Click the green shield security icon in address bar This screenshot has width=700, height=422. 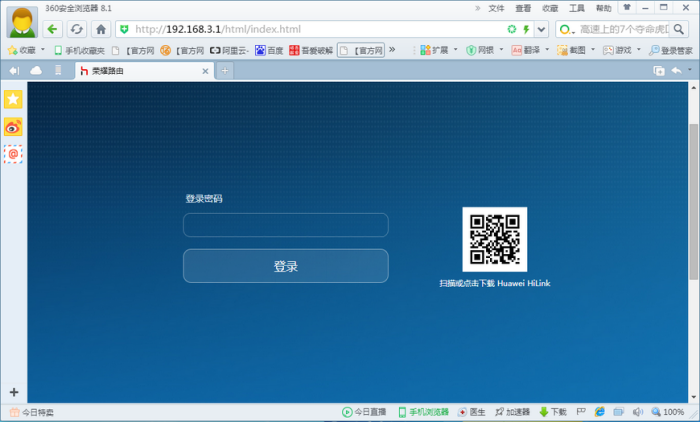(125, 29)
